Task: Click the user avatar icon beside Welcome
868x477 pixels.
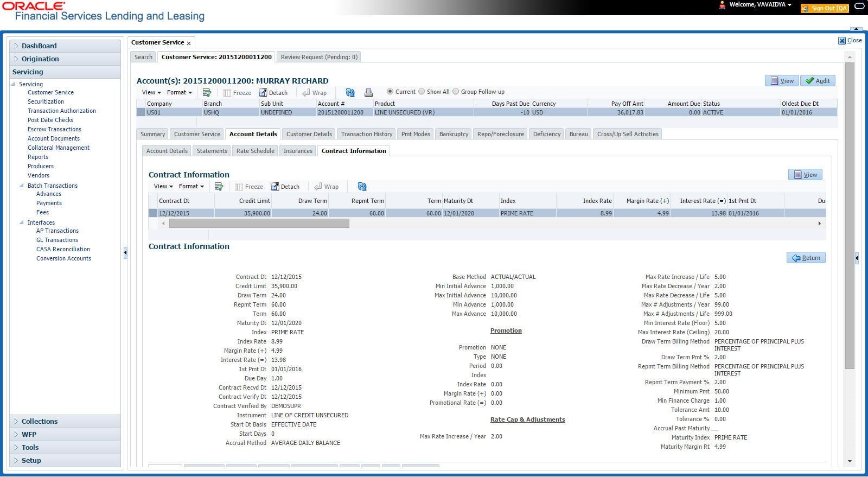Action: click(x=722, y=5)
